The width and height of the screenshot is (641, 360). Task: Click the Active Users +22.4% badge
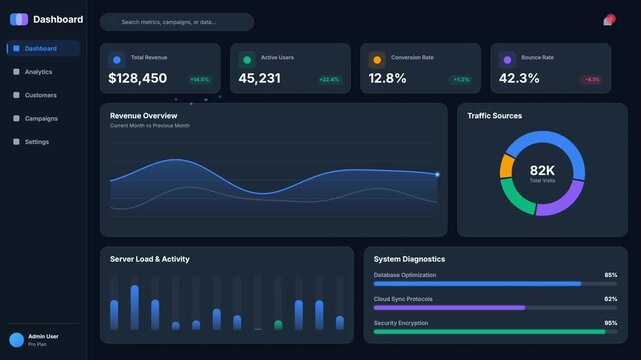tap(329, 80)
